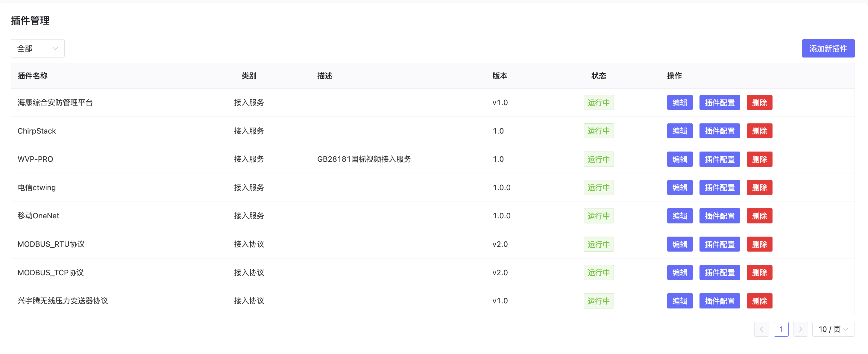Open 插件配置 for 兴宇腾无线压力变送器协议
This screenshot has height=354, width=868.
click(720, 301)
